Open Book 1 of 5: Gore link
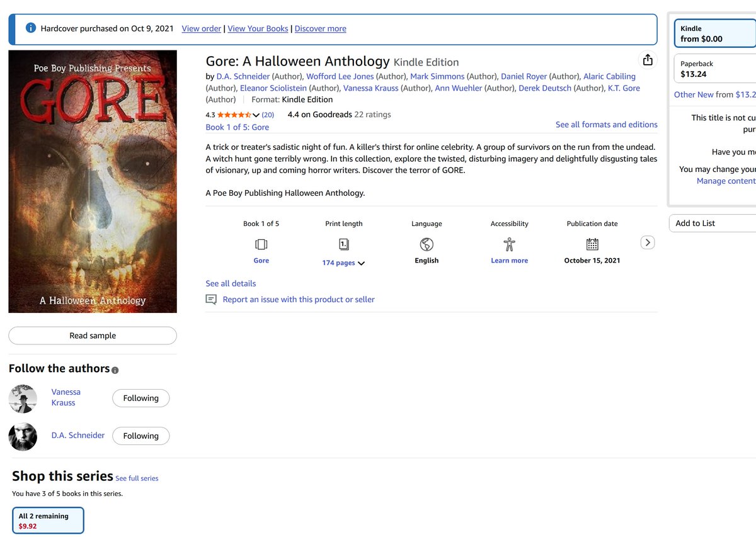The height and width of the screenshot is (537, 756). pos(237,127)
